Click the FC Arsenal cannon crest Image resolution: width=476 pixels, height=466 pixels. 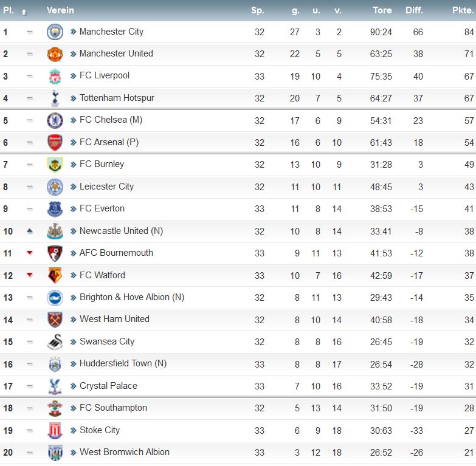point(55,143)
